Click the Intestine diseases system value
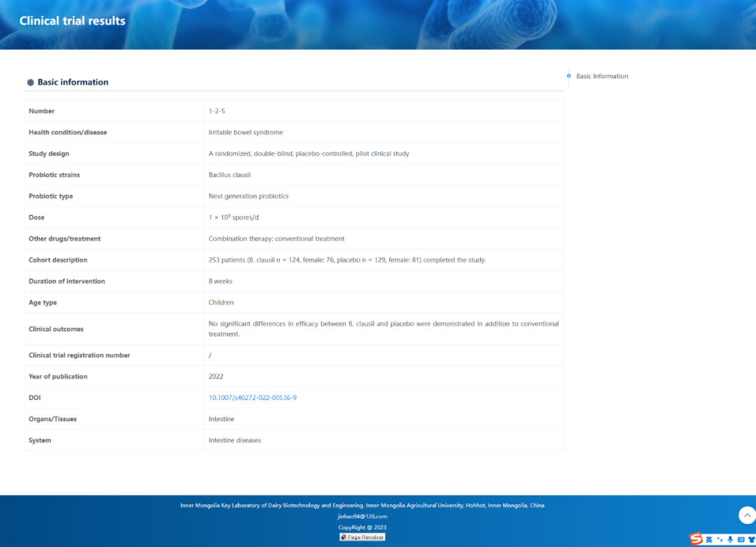756x547 pixels. click(x=234, y=440)
